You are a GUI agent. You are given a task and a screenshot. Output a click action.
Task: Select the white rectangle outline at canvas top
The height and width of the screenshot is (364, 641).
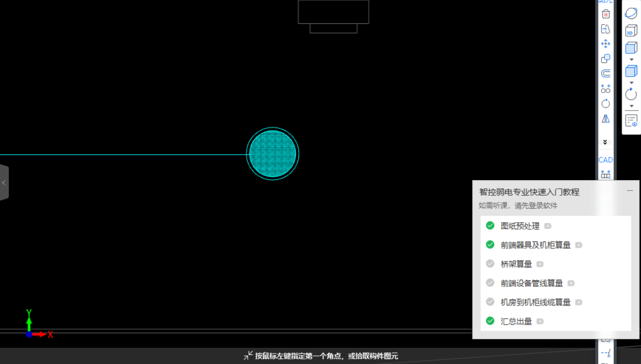click(x=334, y=12)
